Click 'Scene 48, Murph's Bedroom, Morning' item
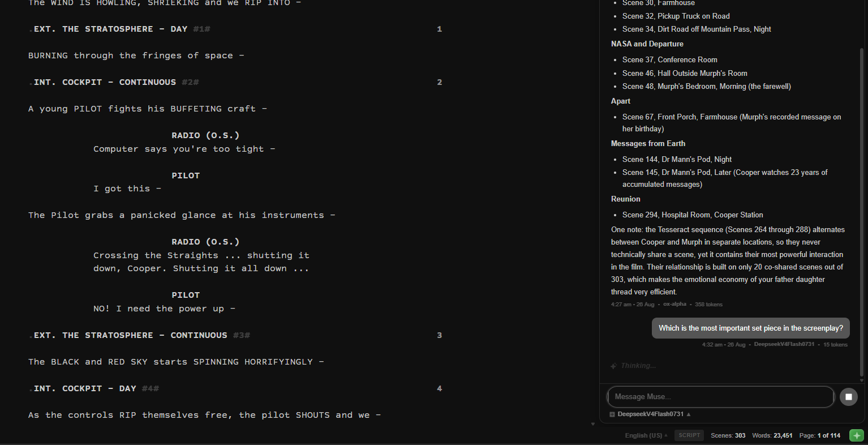The height and width of the screenshot is (445, 868). 707,86
